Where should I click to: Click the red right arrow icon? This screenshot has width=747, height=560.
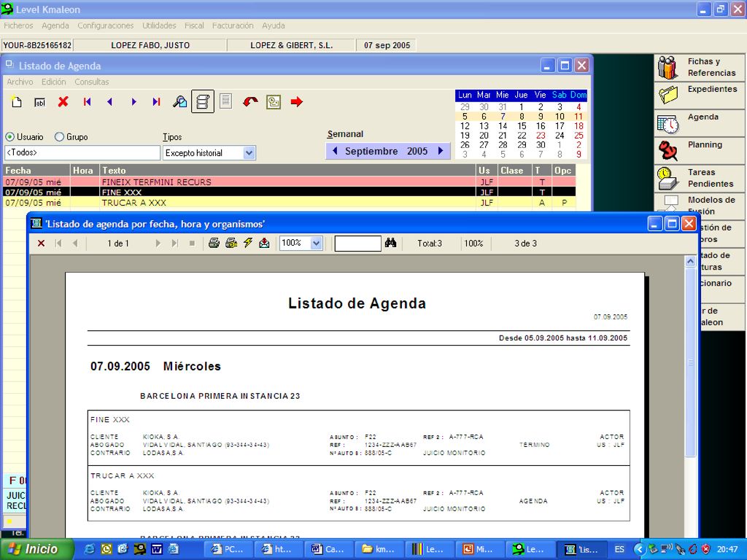297,101
